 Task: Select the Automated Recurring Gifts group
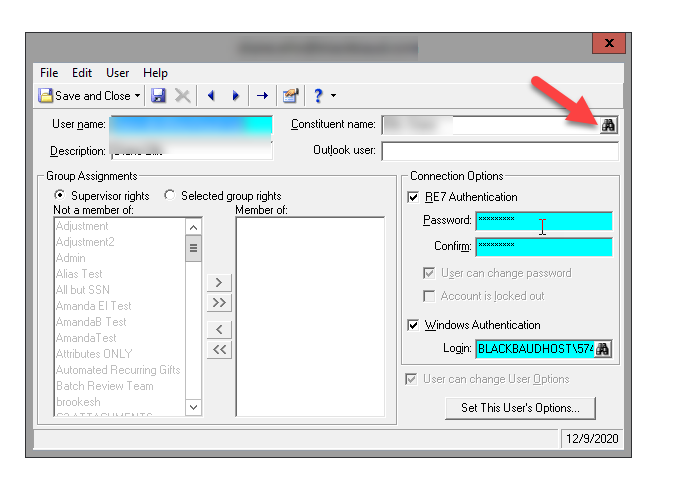tap(118, 370)
